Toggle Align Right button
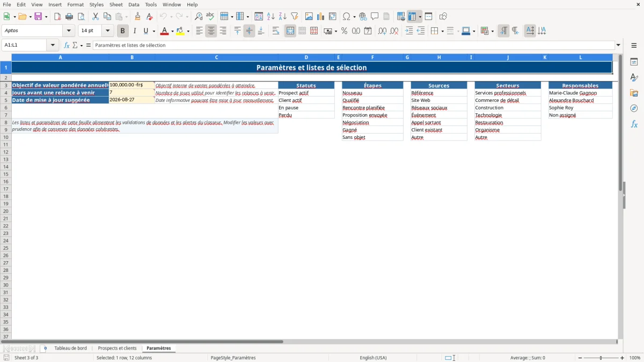644x362 pixels. (x=223, y=31)
